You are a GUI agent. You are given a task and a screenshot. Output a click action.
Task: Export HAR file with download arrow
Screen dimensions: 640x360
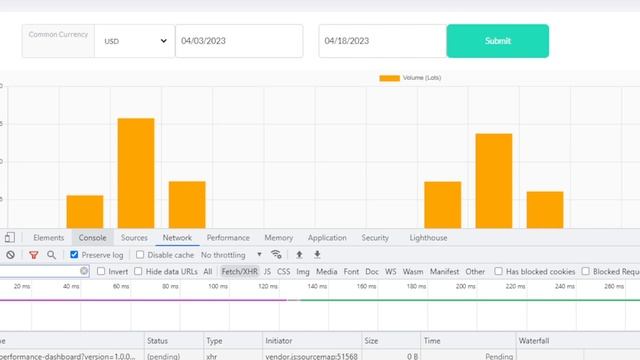pos(317,255)
